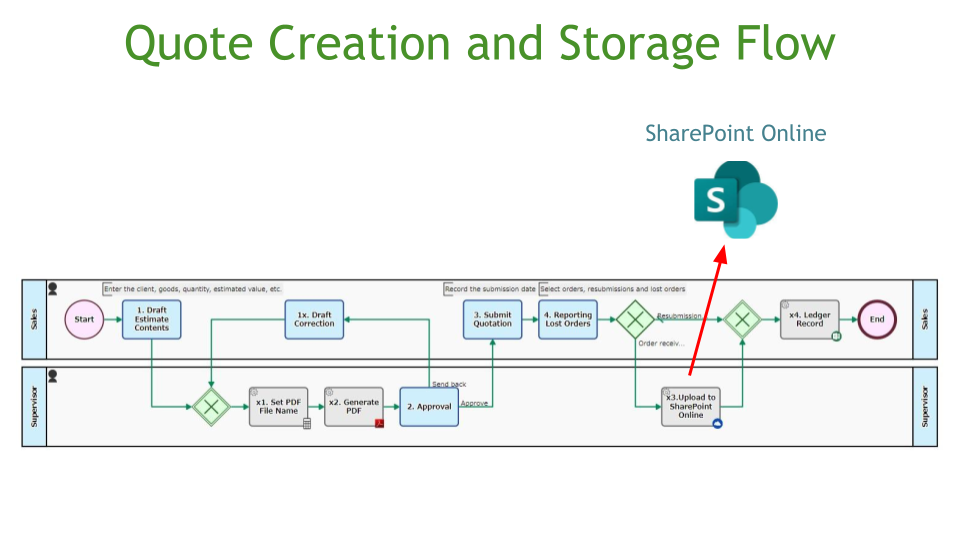
Task: Click the 'Quote Creation and Storage Flow' title
Action: coord(480,43)
